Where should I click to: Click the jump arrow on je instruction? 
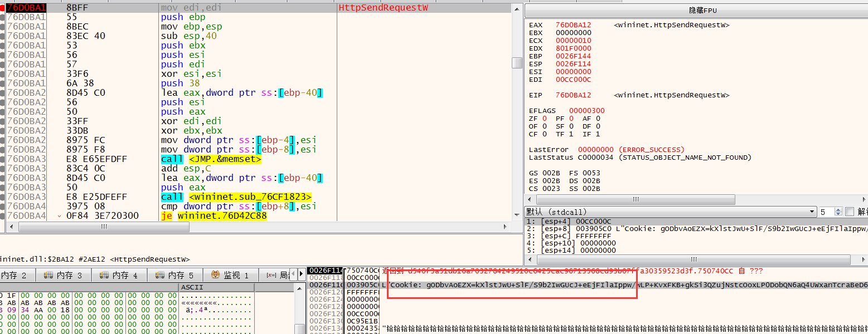click(x=60, y=215)
